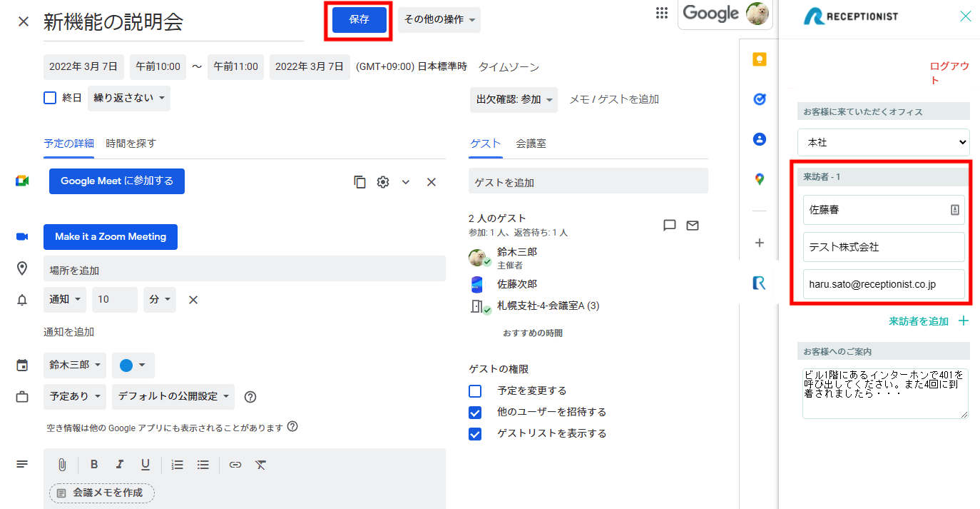
Task: Open the 繰り返さない recurrence dropdown
Action: pos(129,98)
